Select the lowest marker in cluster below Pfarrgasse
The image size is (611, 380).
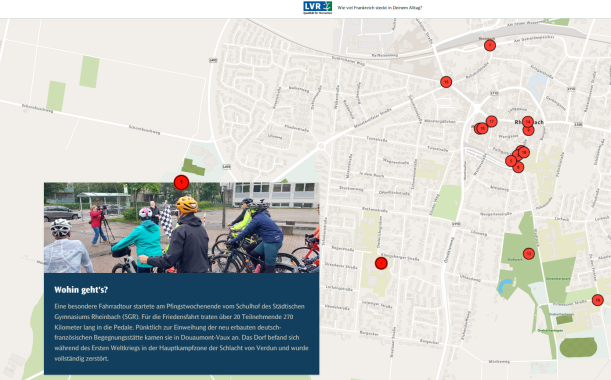(x=518, y=168)
